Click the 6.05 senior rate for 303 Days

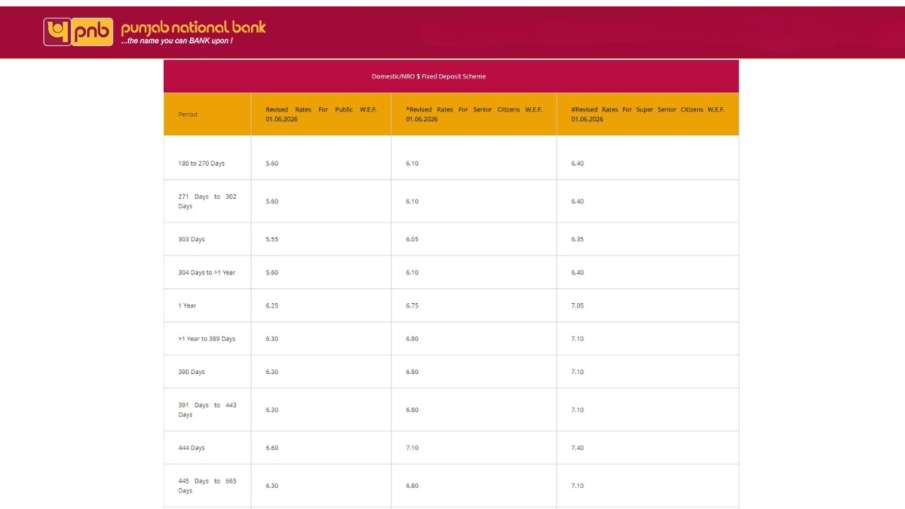412,239
